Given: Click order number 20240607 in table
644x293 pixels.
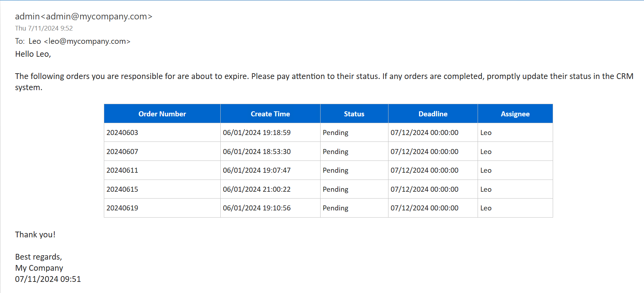Looking at the screenshot, I should [x=122, y=152].
